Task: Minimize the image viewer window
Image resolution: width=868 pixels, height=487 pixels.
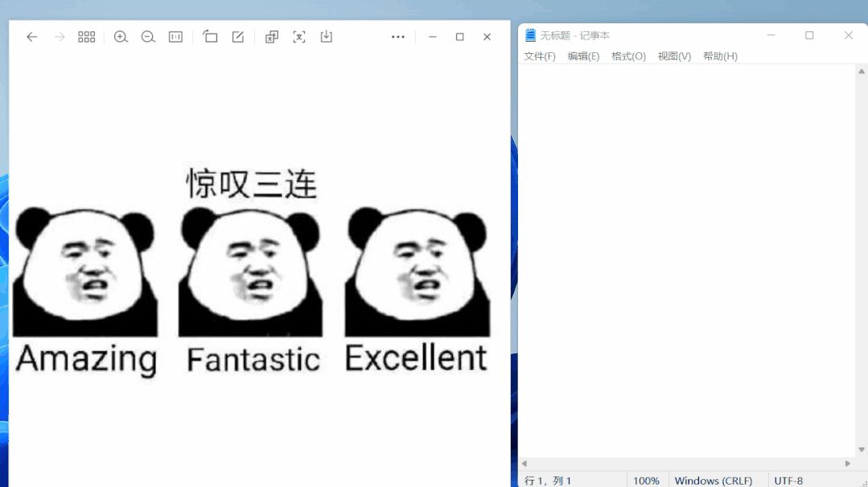Action: (432, 37)
